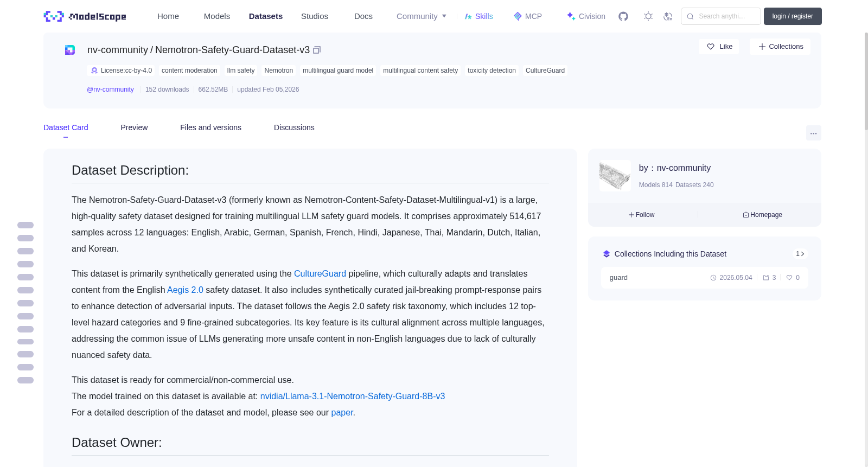Screen dimensions: 868x467
Task: Click the '662.52MB' size text
Action: 213,89
